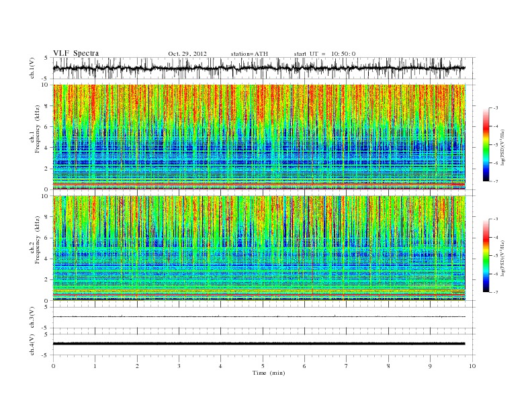Viewport: 532px width, 411px height.
Task: Click the "-7" tick on ch.2 color bar
Action: [x=496, y=292]
